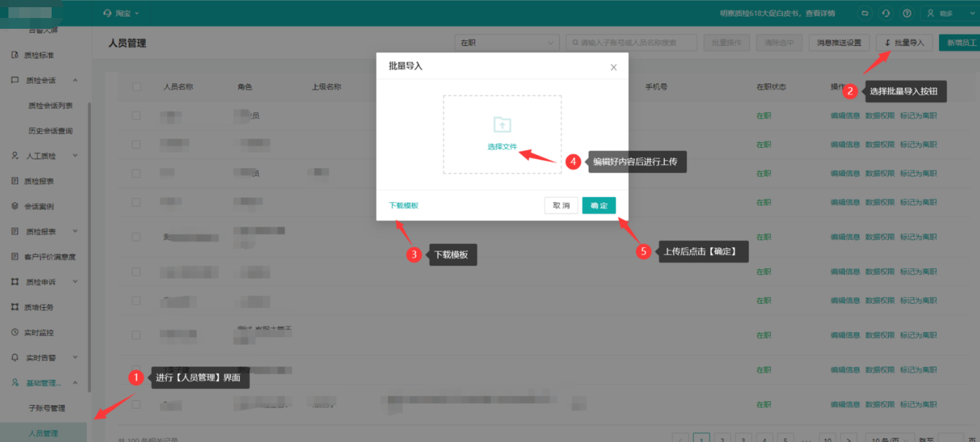Screen dimensions: 980x442
Task: Open 历史会话查询 submenu item
Action: pyautogui.click(x=50, y=130)
